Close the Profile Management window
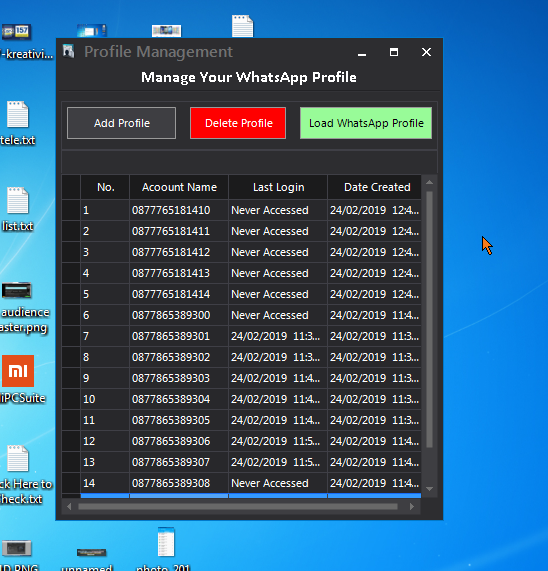Viewport: 548px width, 571px height. coord(426,52)
